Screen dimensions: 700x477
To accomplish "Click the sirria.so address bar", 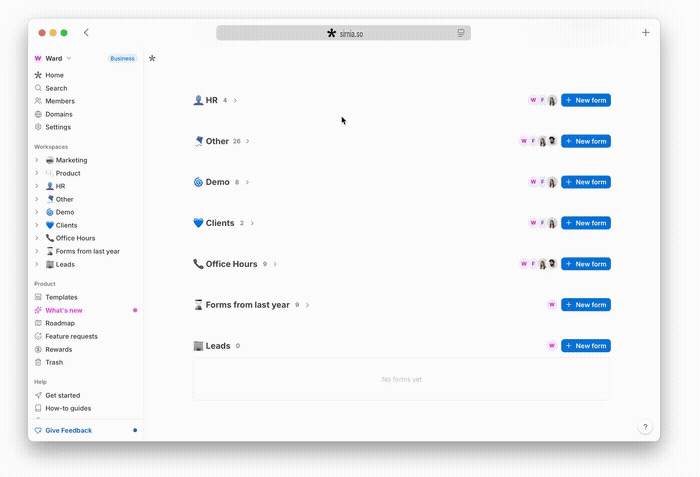I will tap(343, 33).
